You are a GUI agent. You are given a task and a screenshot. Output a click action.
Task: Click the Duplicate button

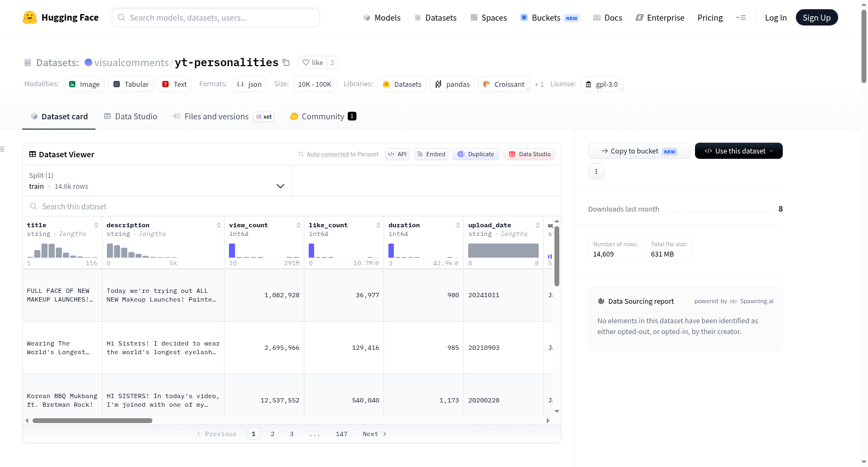click(476, 154)
